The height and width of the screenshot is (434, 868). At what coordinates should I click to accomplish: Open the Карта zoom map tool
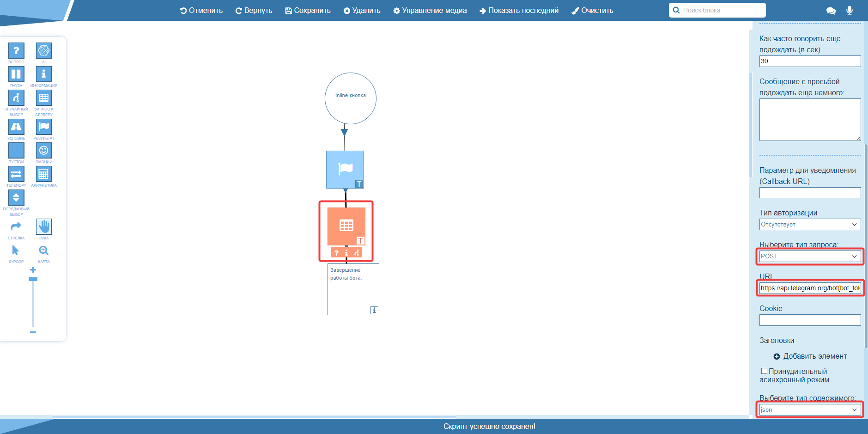point(44,251)
